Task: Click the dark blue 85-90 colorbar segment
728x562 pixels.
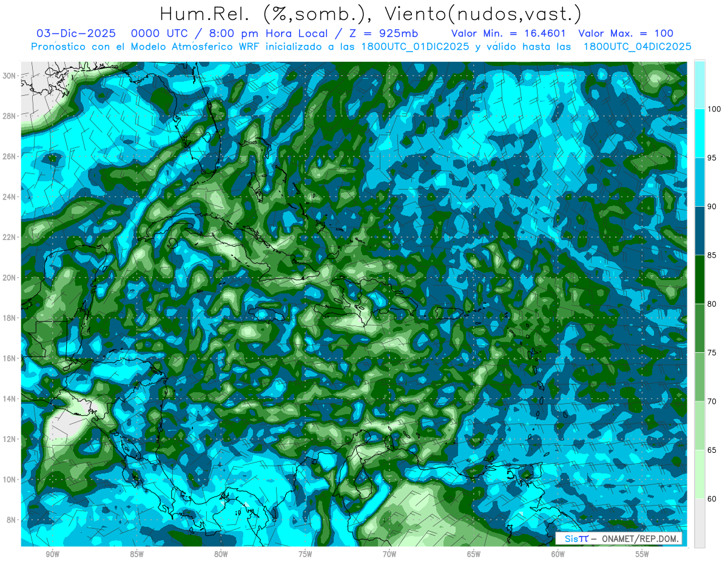Action: point(699,231)
